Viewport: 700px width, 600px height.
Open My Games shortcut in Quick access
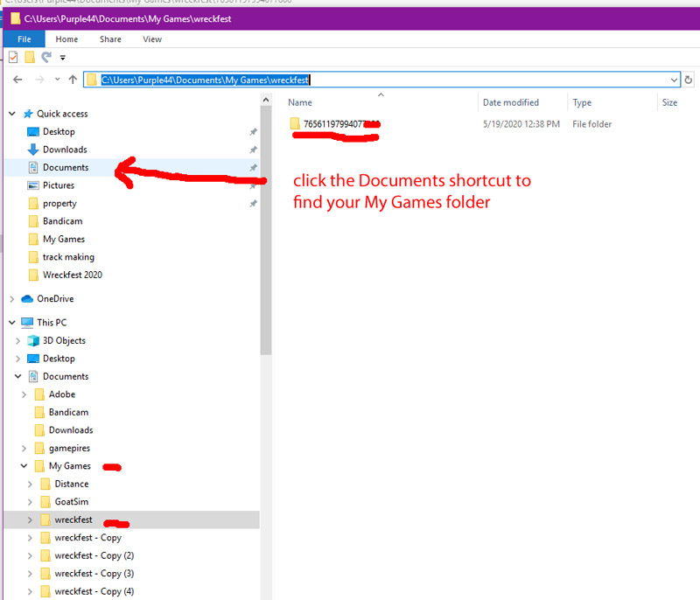pos(64,239)
